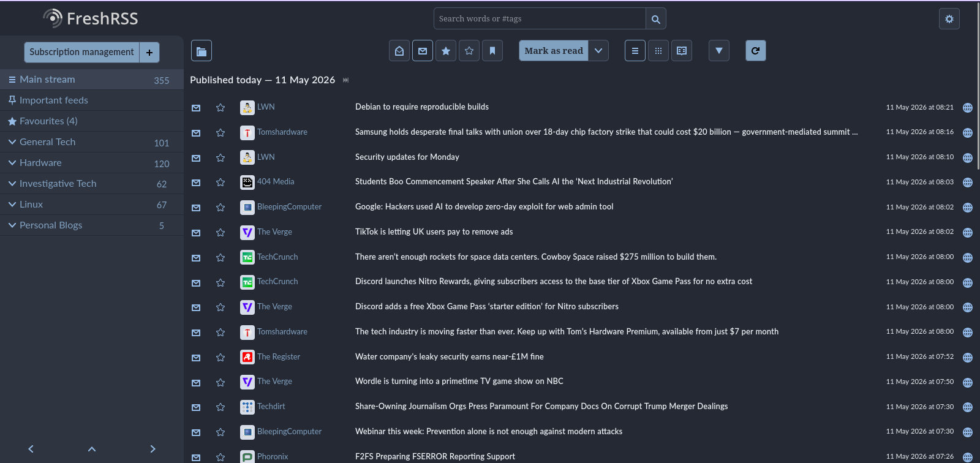
Task: Click Mark as read button
Action: point(554,51)
